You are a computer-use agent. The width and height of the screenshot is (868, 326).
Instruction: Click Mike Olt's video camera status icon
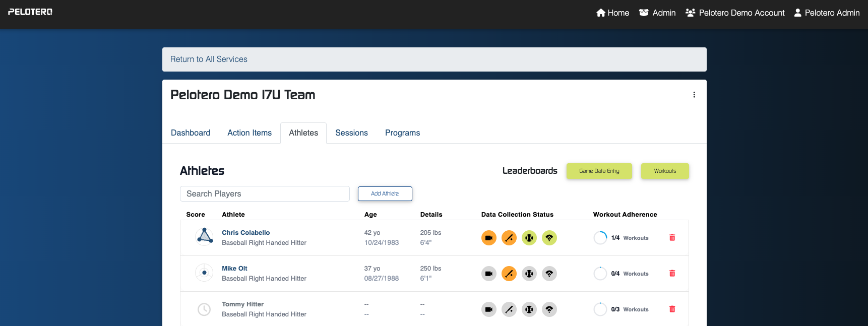coord(489,274)
